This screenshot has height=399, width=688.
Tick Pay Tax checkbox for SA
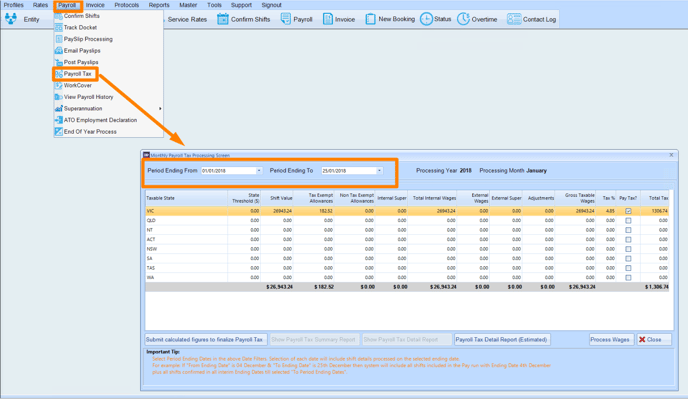[x=628, y=259]
